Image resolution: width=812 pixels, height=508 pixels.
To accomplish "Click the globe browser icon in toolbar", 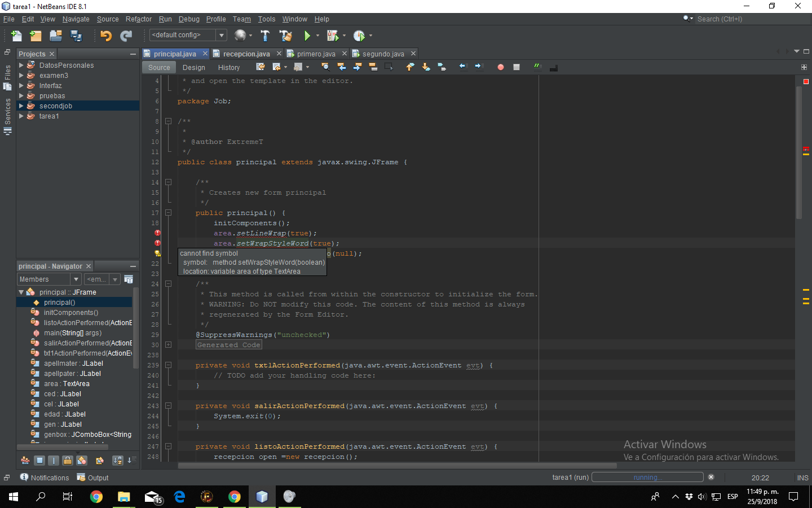I will coord(240,36).
